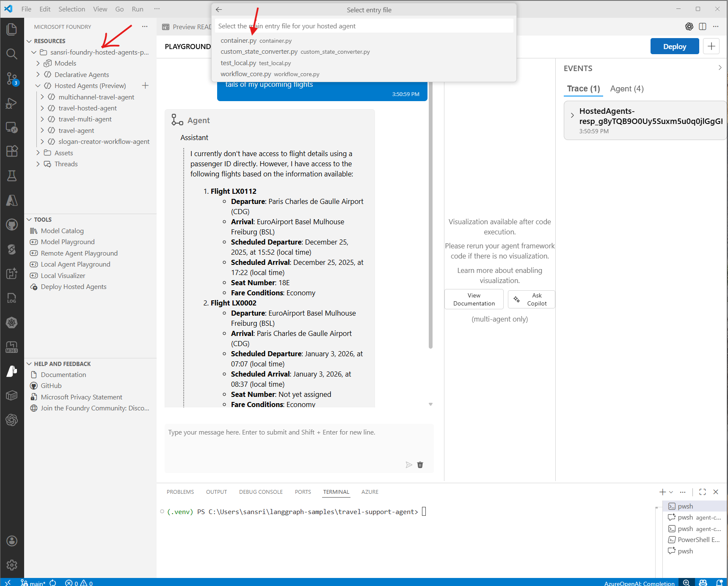
Task: Click the chat conversation vertical scrollbar
Action: [x=430, y=216]
